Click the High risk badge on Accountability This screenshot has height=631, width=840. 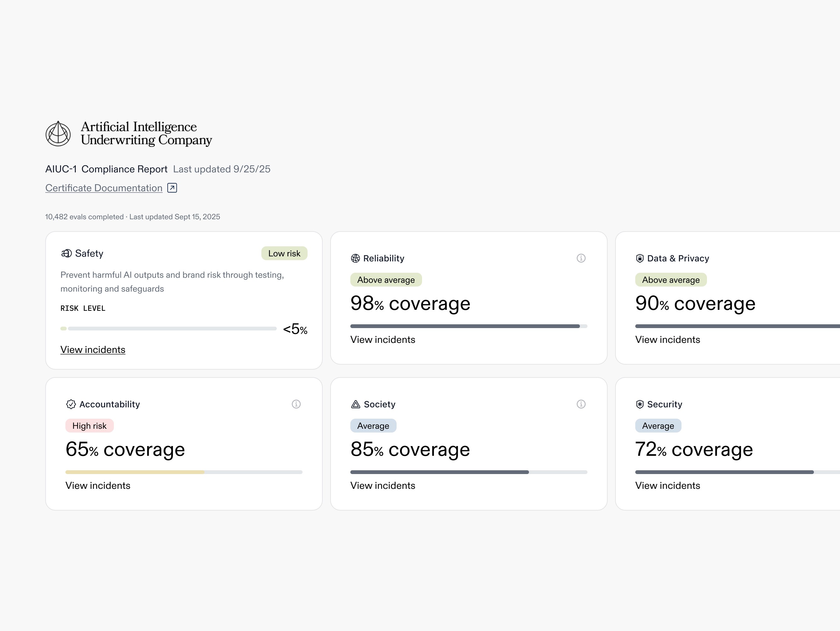point(89,426)
